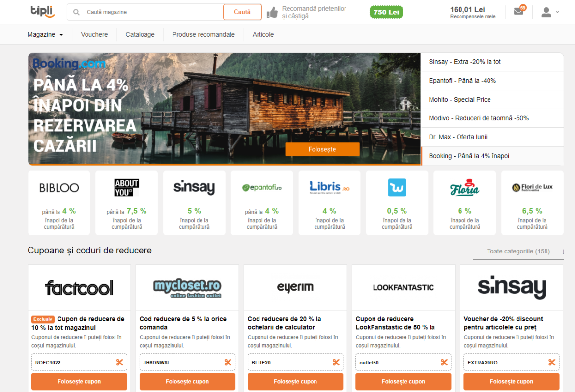The image size is (575, 392).
Task: Open the Flori de Lux store tile
Action: coord(532,203)
